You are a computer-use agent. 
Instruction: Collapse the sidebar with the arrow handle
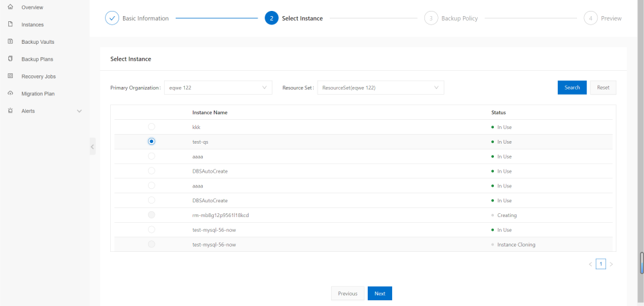[92, 146]
